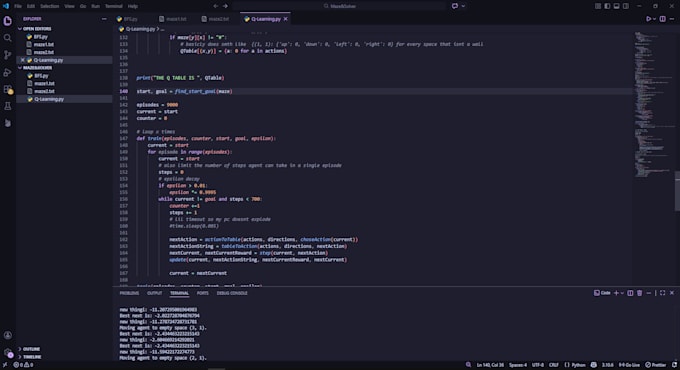This screenshot has width=680, height=370.
Task: Click the Copilot status icon in status bar
Action: tap(594, 365)
